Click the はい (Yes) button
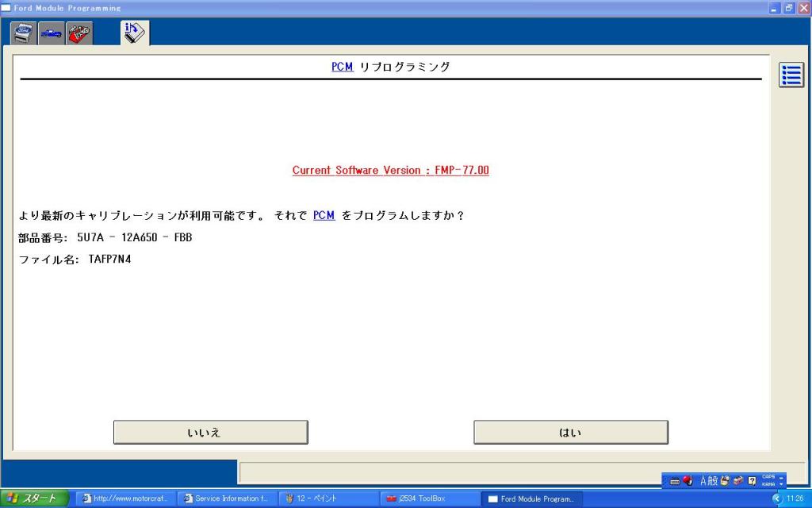812x508 pixels. coord(571,433)
